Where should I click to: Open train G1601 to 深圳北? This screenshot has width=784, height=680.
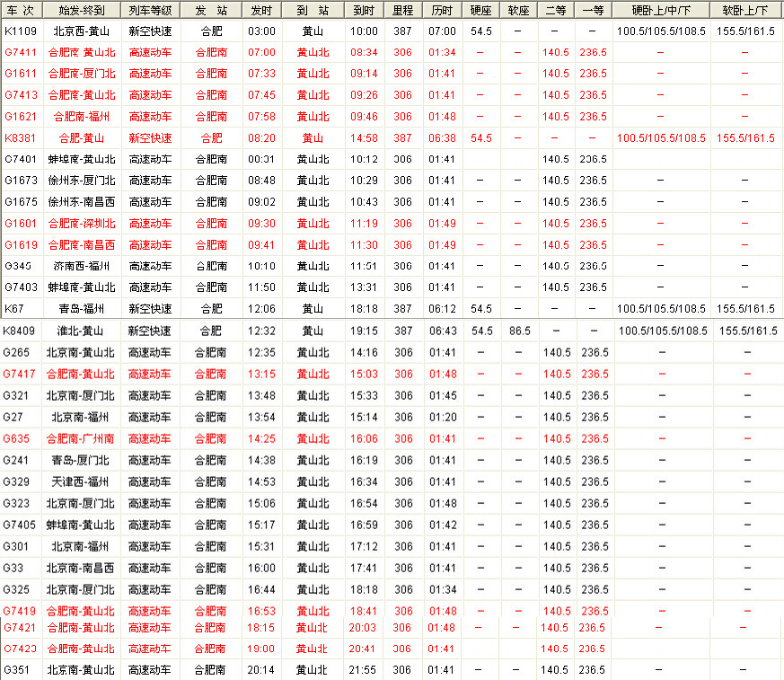coord(21,224)
